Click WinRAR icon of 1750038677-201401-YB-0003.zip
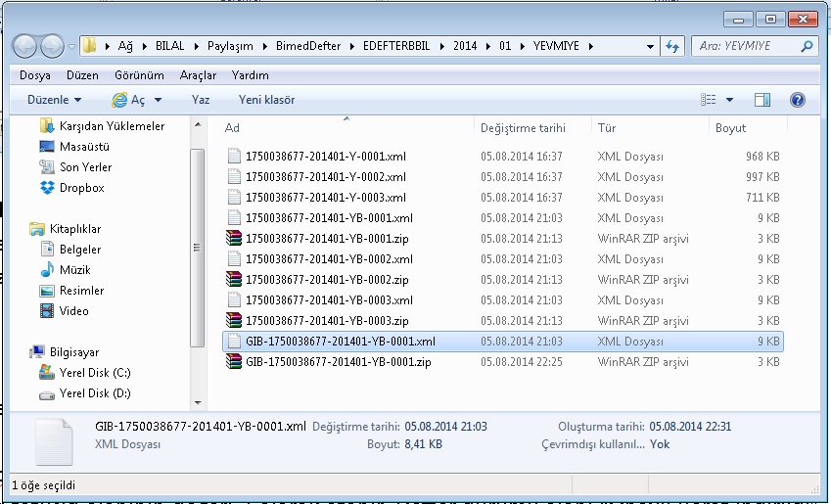 (x=234, y=320)
